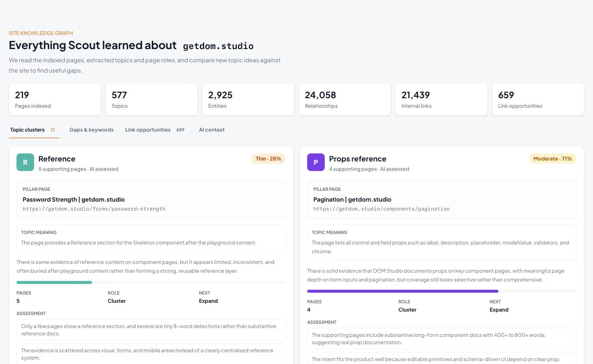
Task: Click "4 supporting pages · AI assessed" text
Action: [x=369, y=169]
